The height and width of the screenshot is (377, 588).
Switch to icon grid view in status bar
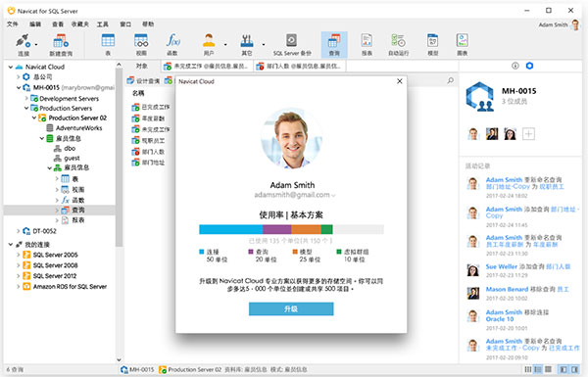point(528,369)
